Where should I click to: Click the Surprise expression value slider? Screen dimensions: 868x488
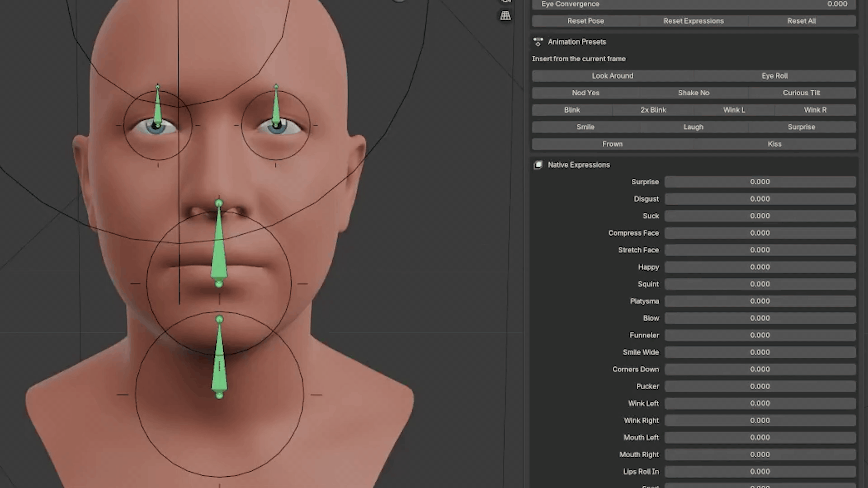(760, 182)
